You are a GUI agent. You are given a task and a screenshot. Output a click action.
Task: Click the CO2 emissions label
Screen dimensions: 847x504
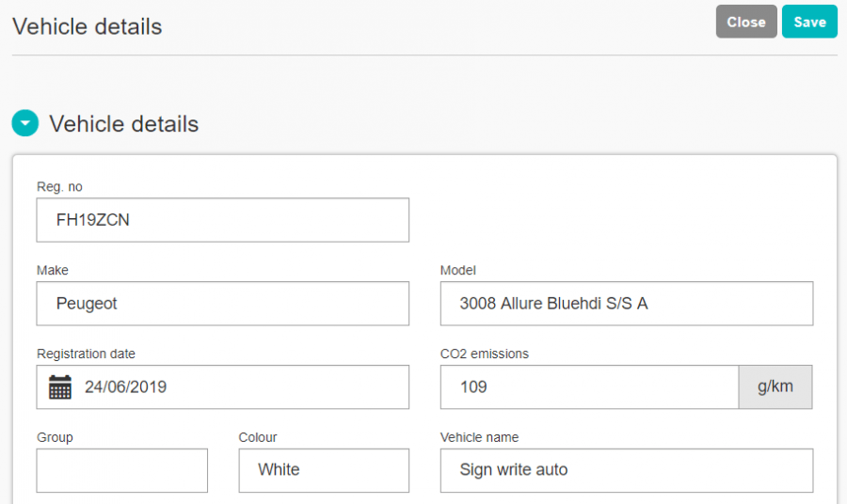pos(485,354)
